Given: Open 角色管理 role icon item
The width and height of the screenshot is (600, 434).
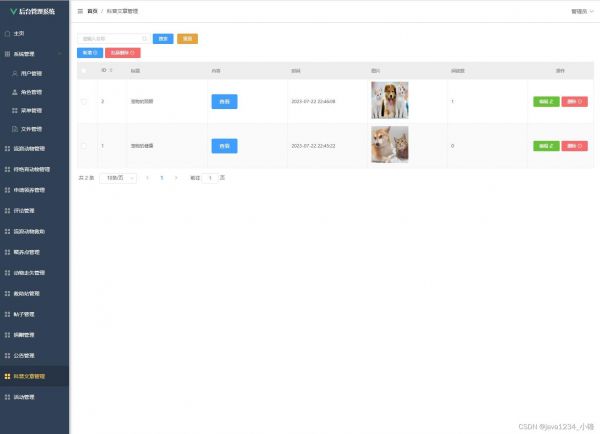Looking at the screenshot, I should tap(15, 92).
